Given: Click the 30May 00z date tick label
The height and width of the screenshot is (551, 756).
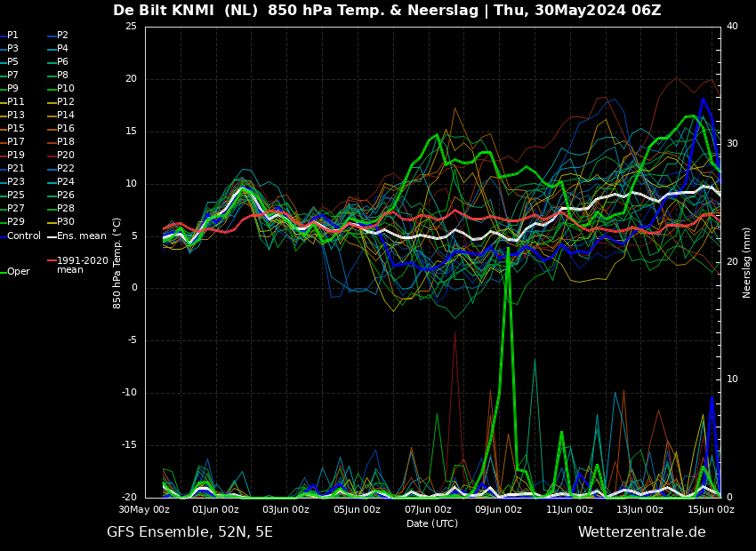Looking at the screenshot, I should click(x=144, y=509).
